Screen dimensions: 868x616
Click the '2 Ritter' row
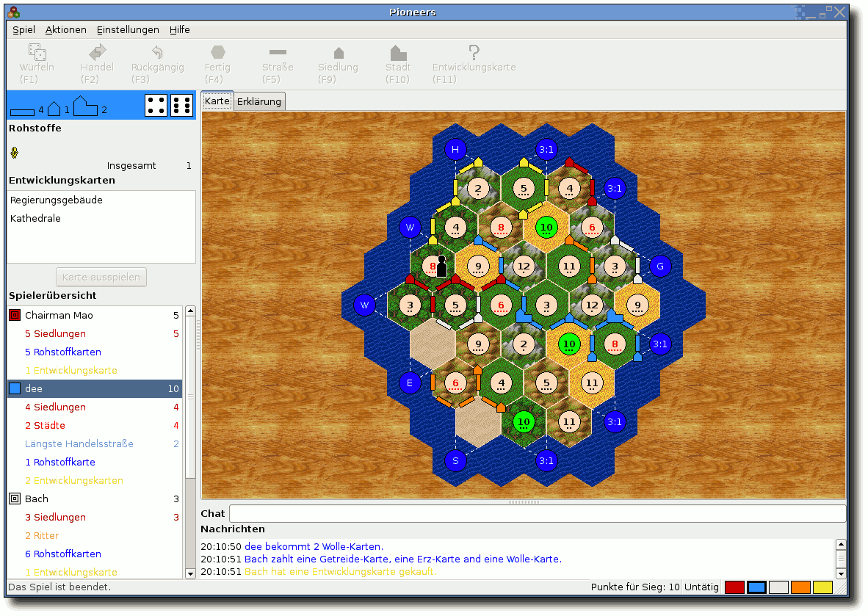coord(95,535)
